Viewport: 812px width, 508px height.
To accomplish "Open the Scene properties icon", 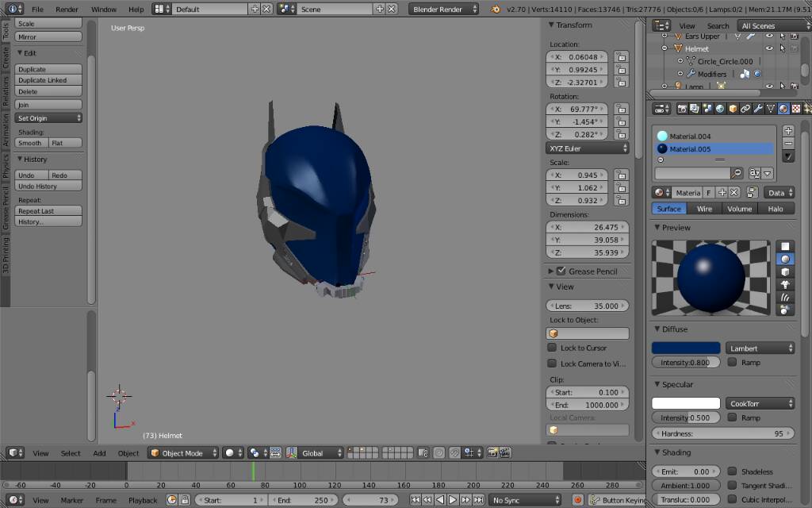I will (707, 109).
